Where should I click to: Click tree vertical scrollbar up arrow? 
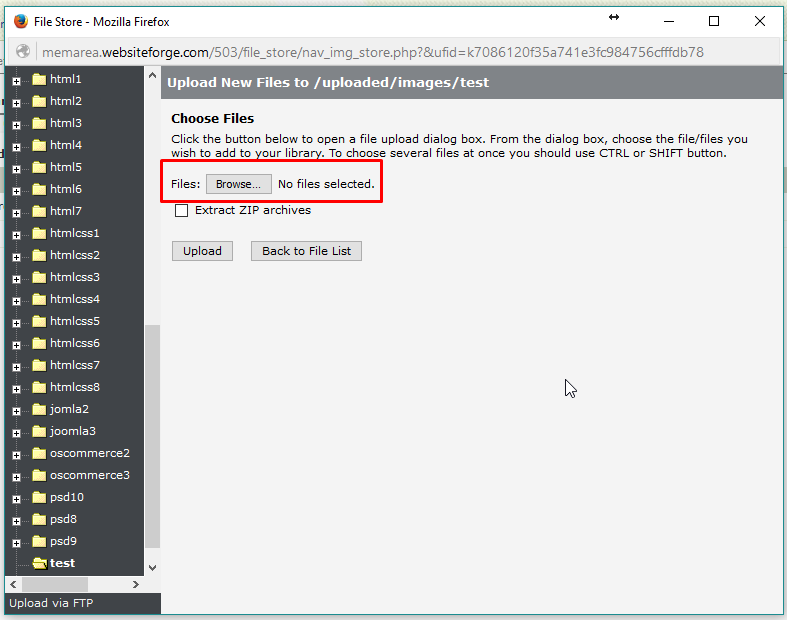153,76
